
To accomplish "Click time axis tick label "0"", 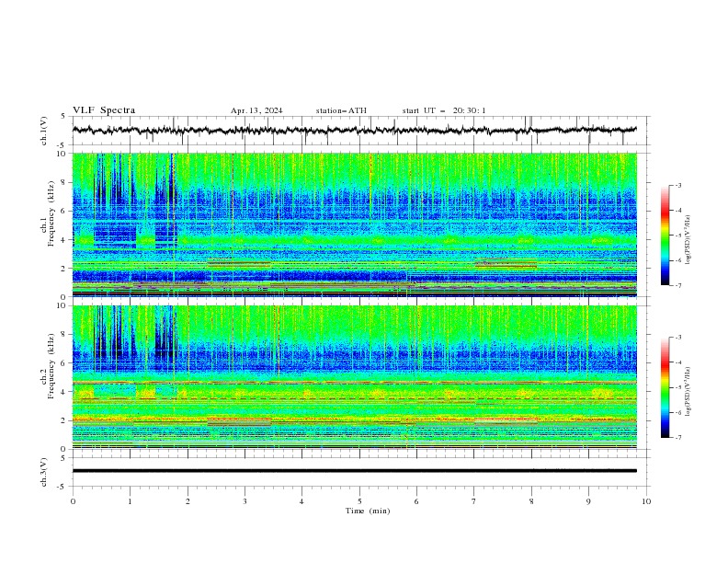I will 73,501.
